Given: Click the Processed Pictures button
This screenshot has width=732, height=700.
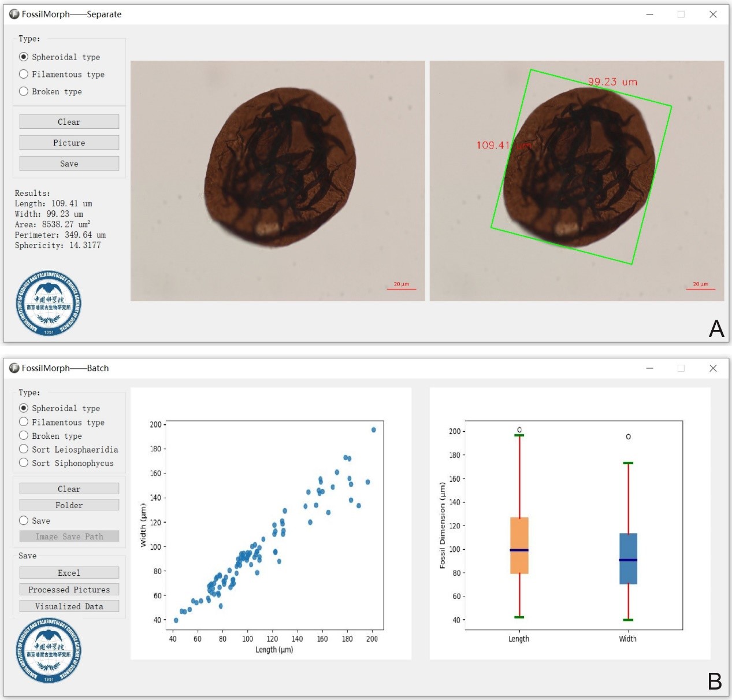Looking at the screenshot, I should click(69, 589).
